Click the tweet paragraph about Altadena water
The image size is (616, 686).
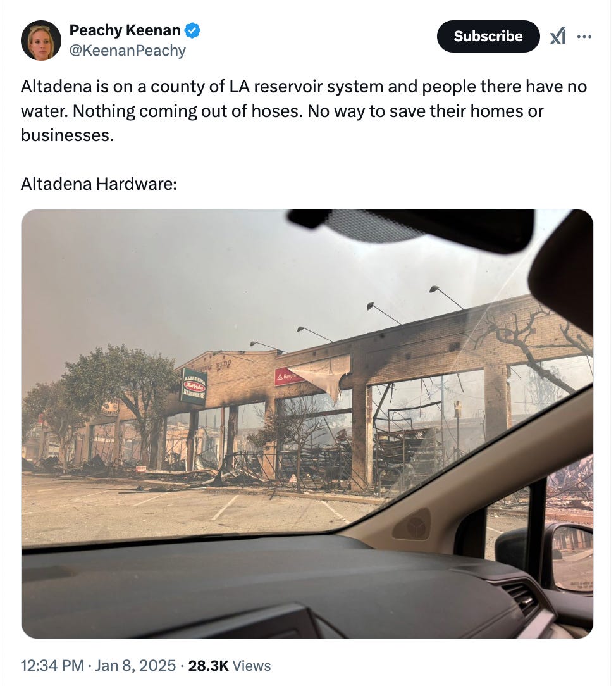(x=304, y=111)
